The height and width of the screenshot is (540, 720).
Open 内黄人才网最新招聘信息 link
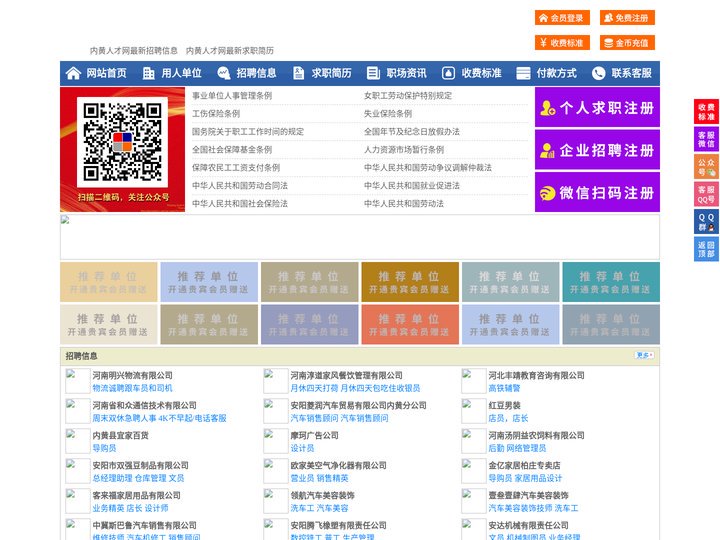pos(134,51)
